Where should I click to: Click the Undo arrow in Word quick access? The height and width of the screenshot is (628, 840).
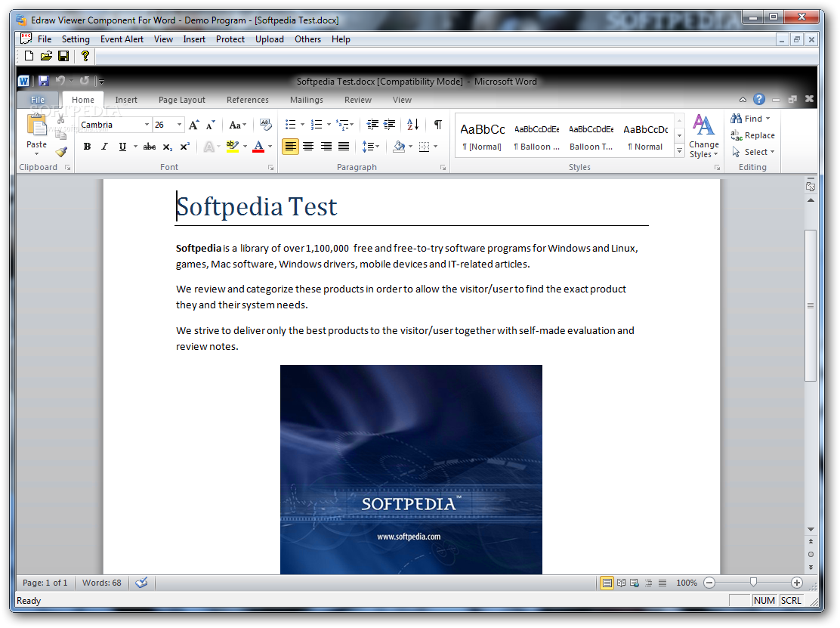pyautogui.click(x=60, y=80)
